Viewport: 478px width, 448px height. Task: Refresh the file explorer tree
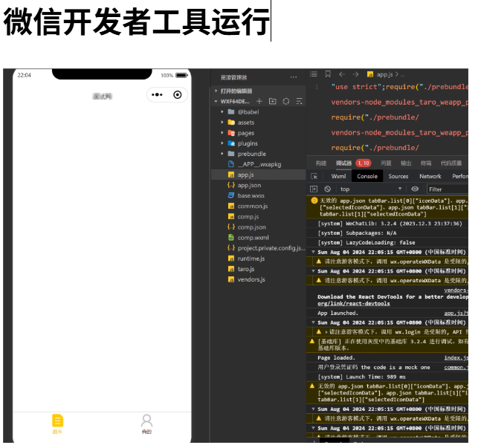pos(286,101)
